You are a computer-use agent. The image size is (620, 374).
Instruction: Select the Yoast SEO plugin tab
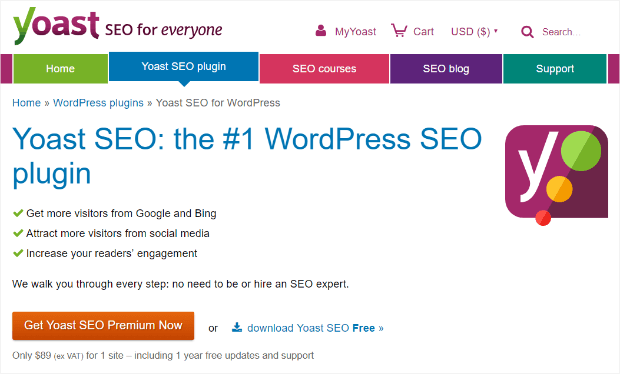(184, 66)
